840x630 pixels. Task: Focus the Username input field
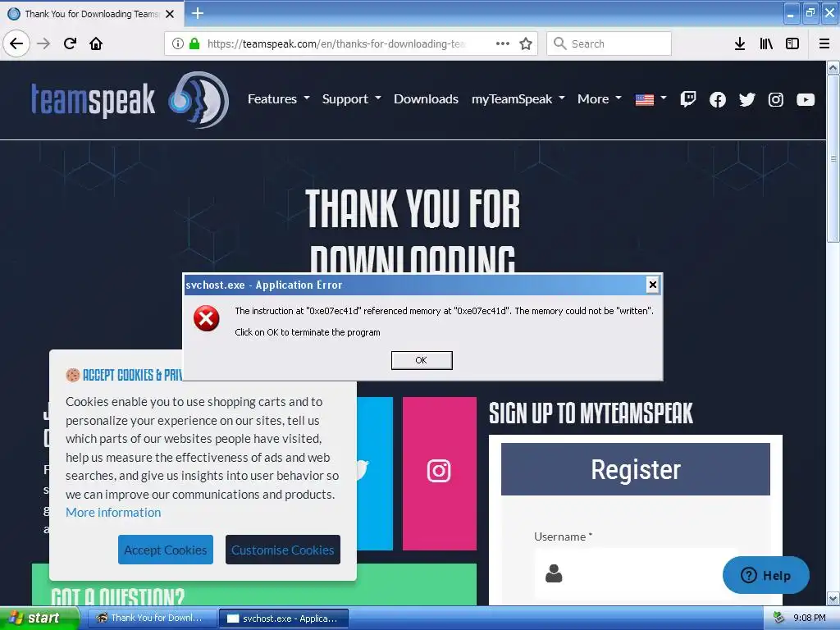click(636, 573)
